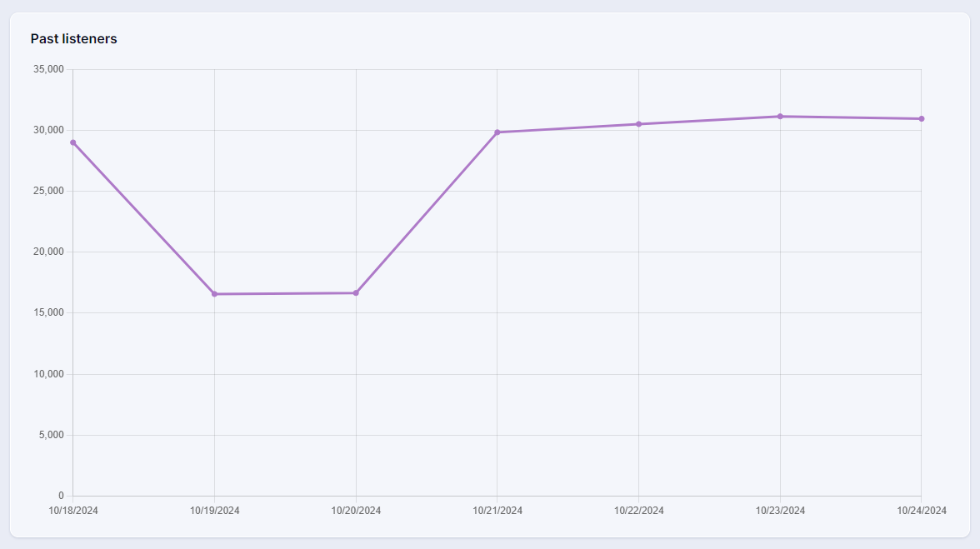Select the data point at 10/21/2024
This screenshot has width=980, height=549.
(497, 132)
